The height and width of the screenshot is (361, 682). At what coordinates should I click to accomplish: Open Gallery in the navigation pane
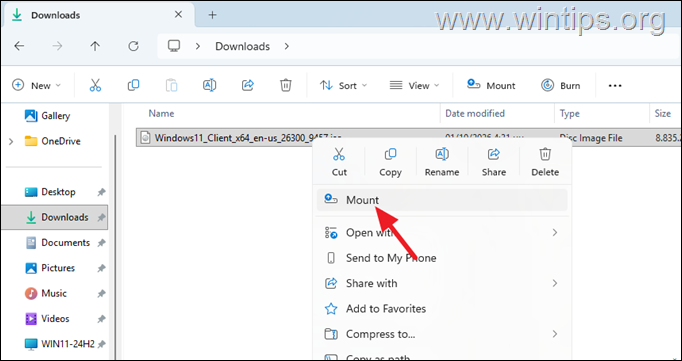47,116
